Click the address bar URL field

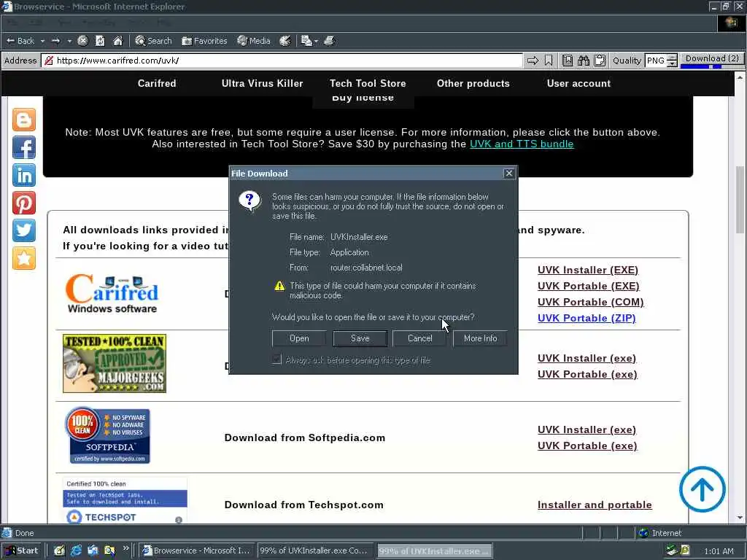tap(282, 61)
